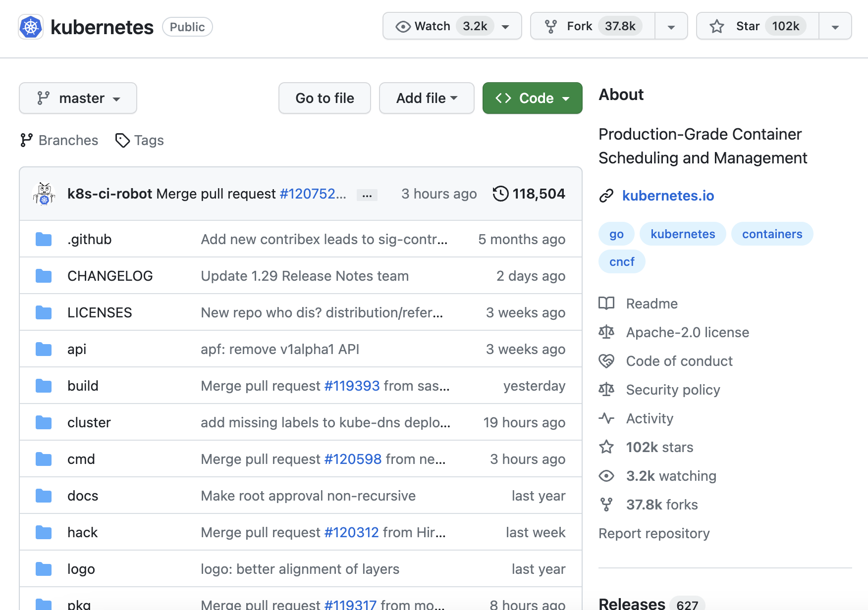Click the LICENSES folder icon
The width and height of the screenshot is (868, 610).
point(44,312)
